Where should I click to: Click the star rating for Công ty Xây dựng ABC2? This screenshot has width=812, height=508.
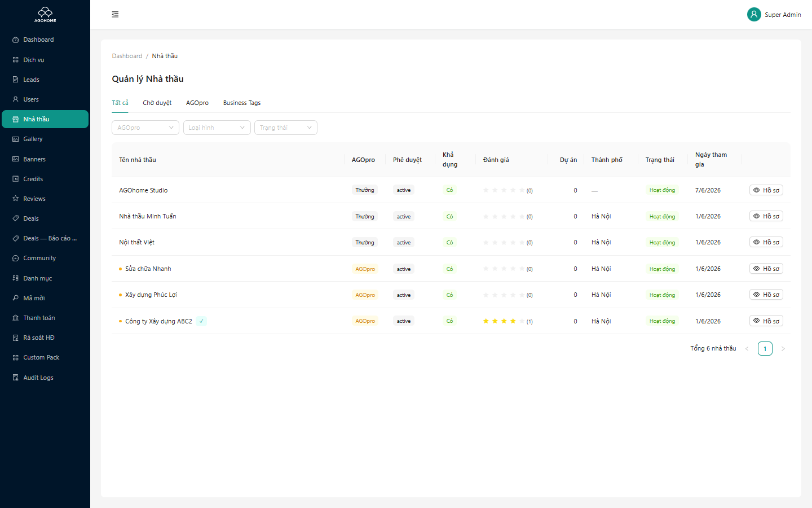[504, 321]
